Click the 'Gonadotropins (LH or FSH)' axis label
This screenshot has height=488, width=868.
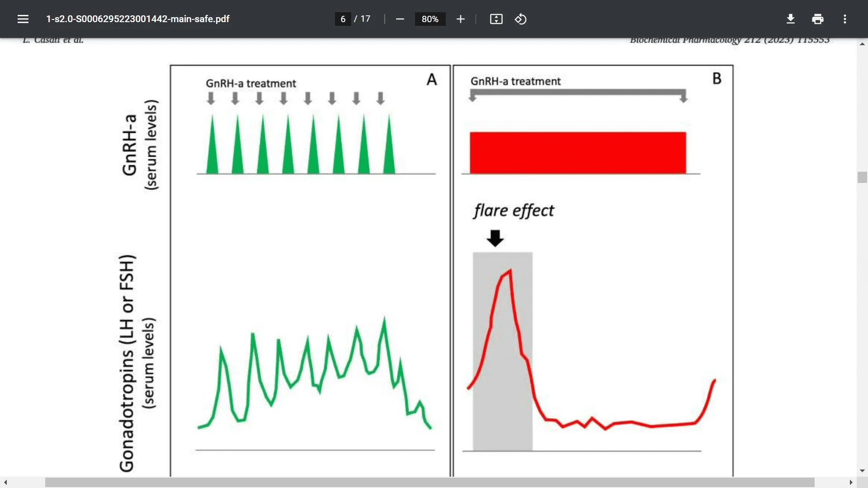[127, 363]
